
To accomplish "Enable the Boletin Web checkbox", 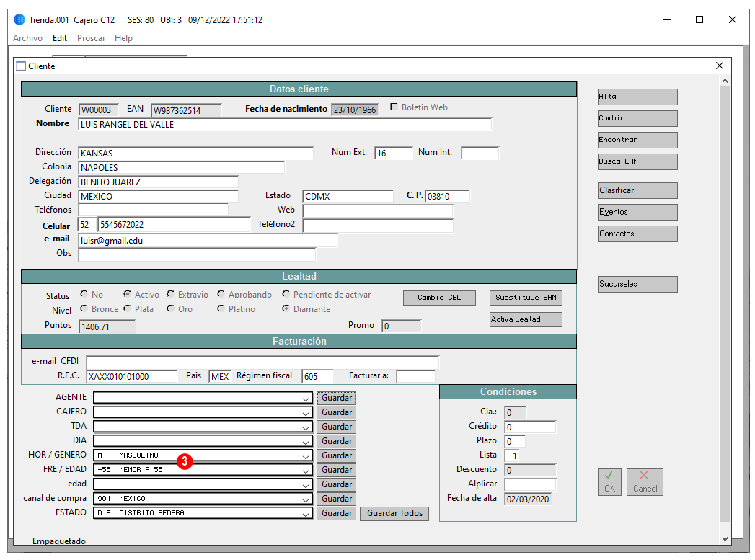I will pos(394,107).
